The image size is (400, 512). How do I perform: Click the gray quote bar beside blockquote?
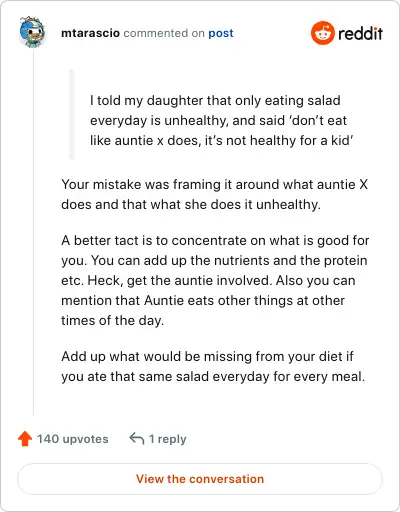(71, 114)
